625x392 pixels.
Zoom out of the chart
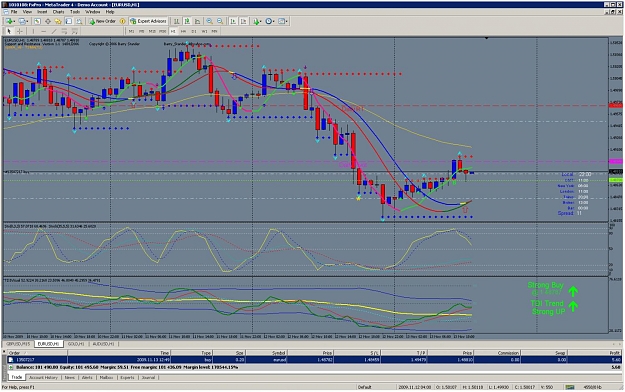click(x=220, y=21)
